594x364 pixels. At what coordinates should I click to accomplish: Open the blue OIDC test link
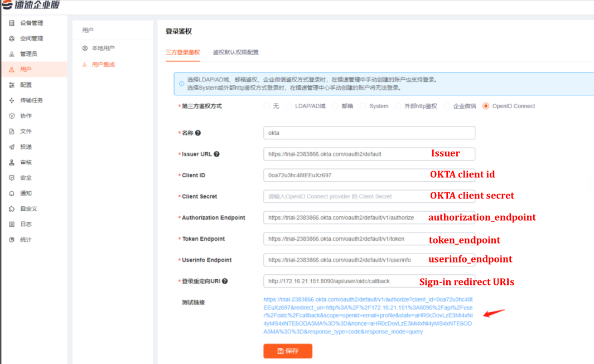click(368, 316)
